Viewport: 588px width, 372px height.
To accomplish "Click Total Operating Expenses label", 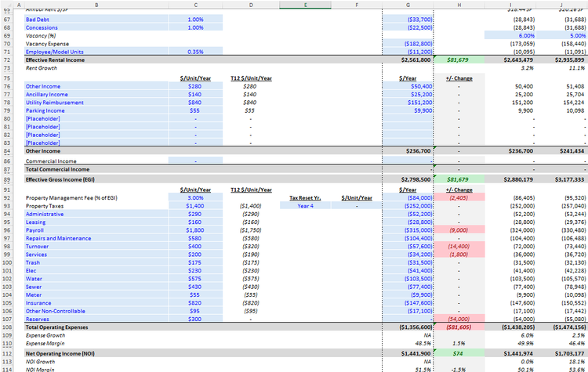I will [57, 327].
